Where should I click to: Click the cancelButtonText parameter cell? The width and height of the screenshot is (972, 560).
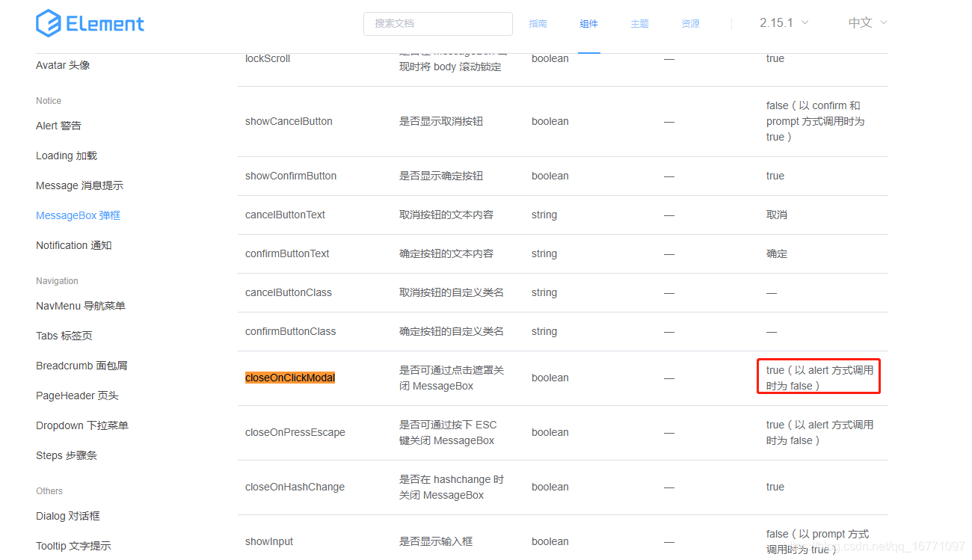286,215
